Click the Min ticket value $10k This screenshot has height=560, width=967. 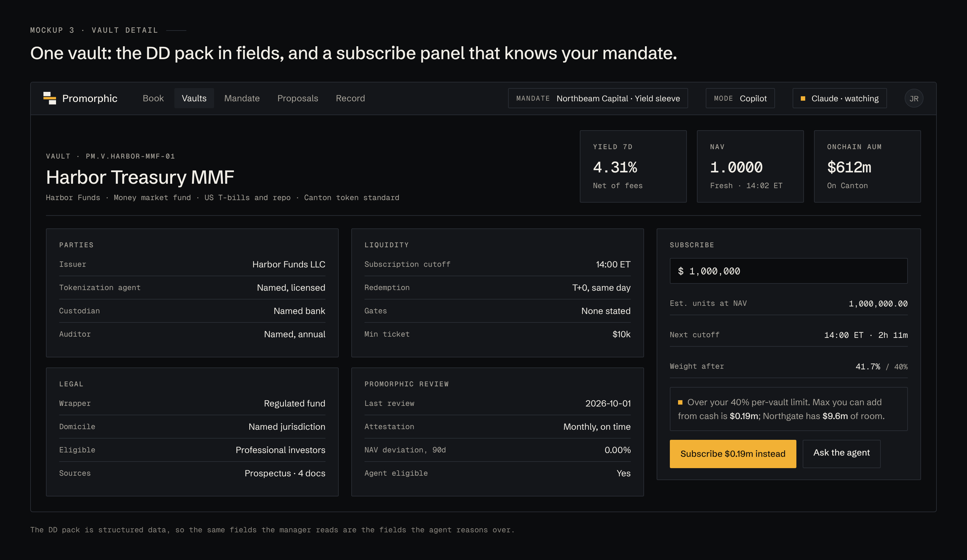point(621,334)
